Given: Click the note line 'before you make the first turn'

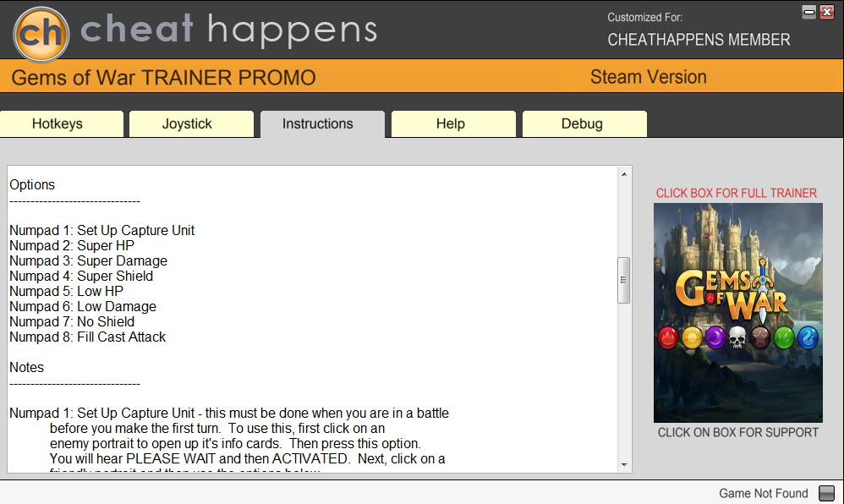Looking at the screenshot, I should [x=217, y=429].
